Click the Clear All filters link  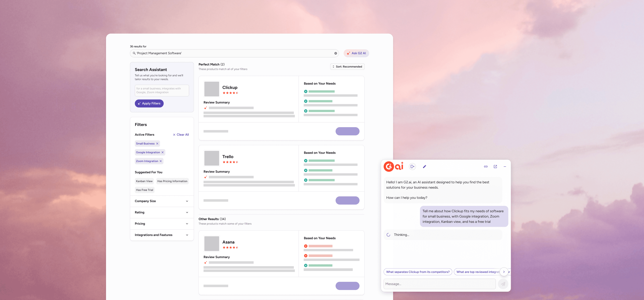[x=181, y=135]
